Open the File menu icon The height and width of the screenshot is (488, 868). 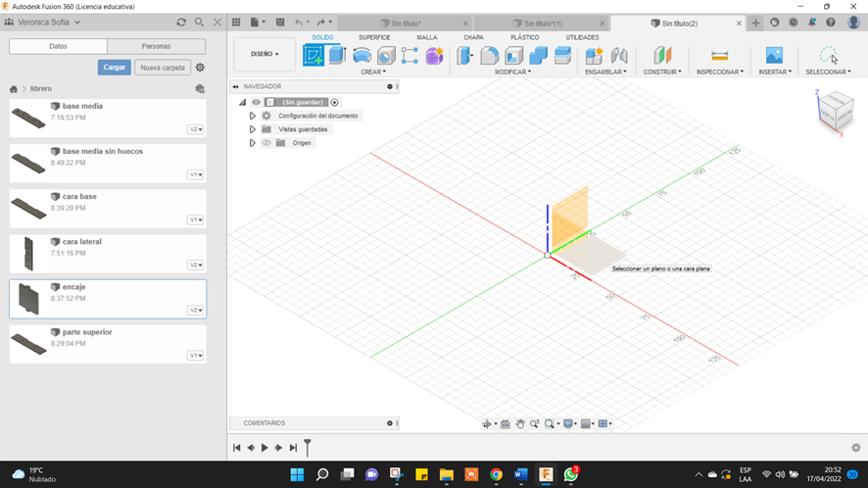(x=255, y=23)
